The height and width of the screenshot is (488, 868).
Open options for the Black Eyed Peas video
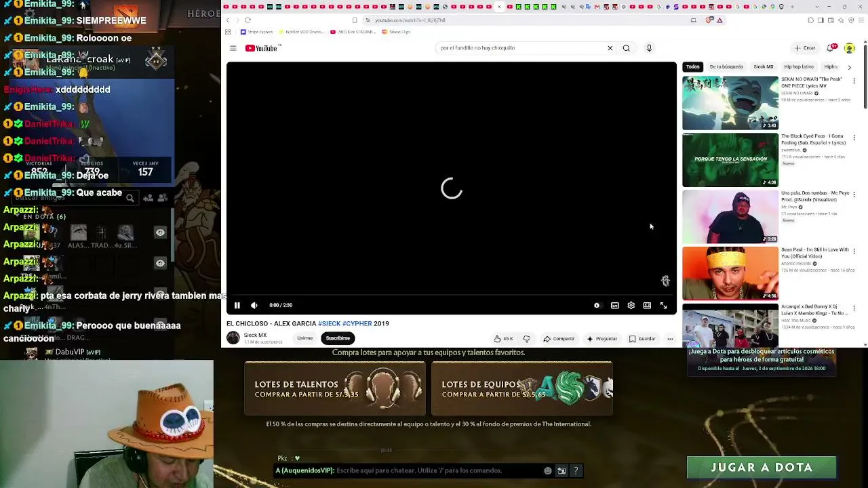click(854, 138)
